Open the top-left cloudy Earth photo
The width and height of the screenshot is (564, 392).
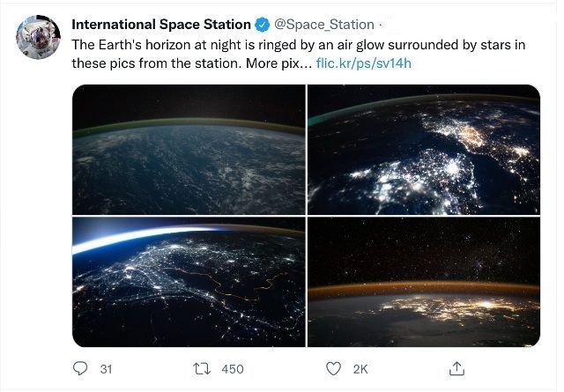tap(189, 149)
